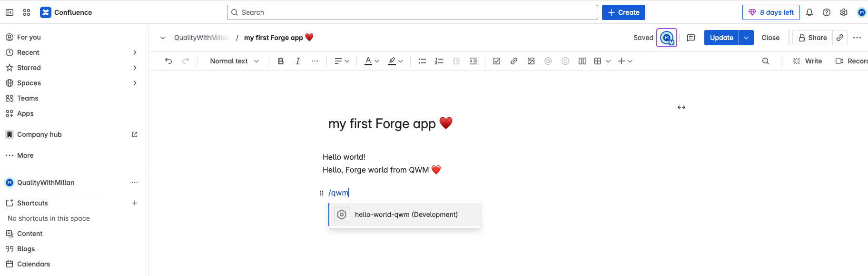868x276 pixels.
Task: Copy page link icon
Action: [840, 38]
